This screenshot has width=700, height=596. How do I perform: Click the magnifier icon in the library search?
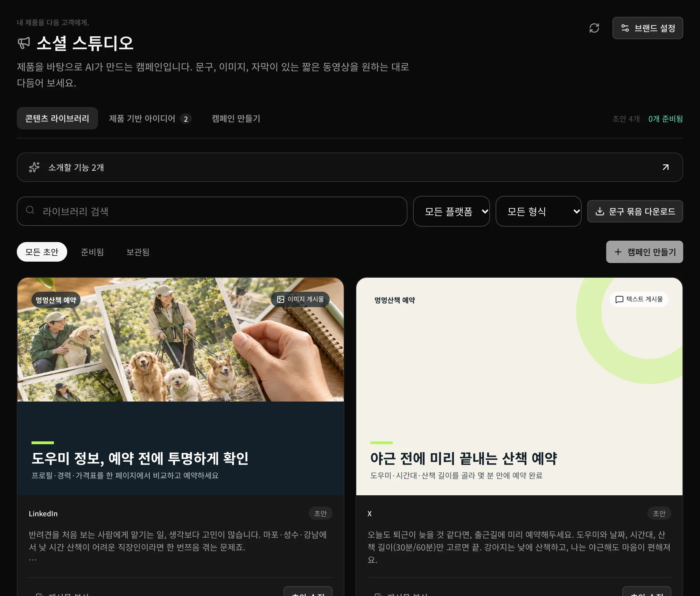pyautogui.click(x=30, y=210)
